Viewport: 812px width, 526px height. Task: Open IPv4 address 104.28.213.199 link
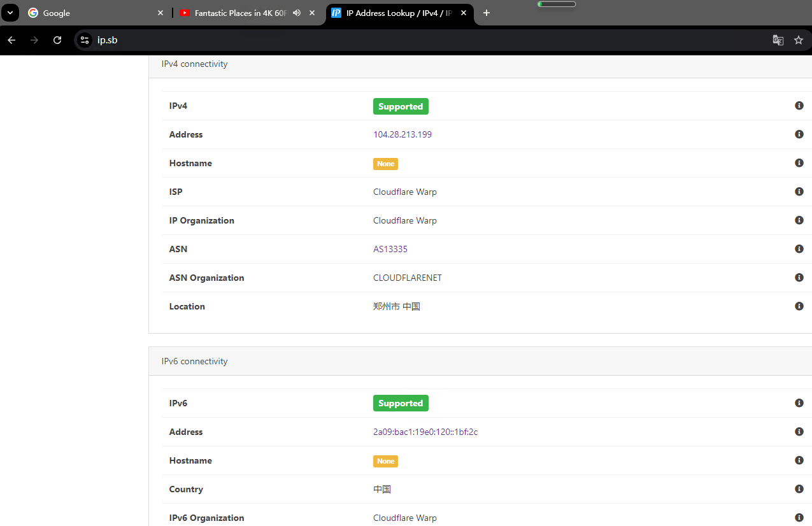coord(402,134)
